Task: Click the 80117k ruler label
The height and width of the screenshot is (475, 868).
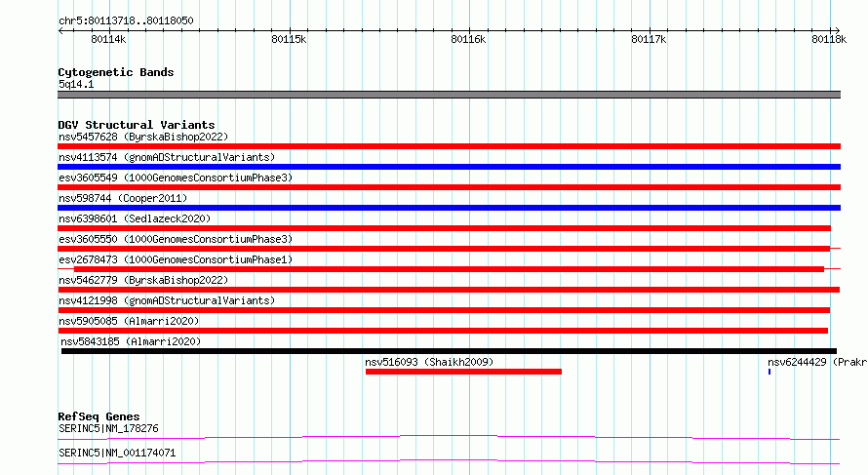Action: tap(649, 39)
